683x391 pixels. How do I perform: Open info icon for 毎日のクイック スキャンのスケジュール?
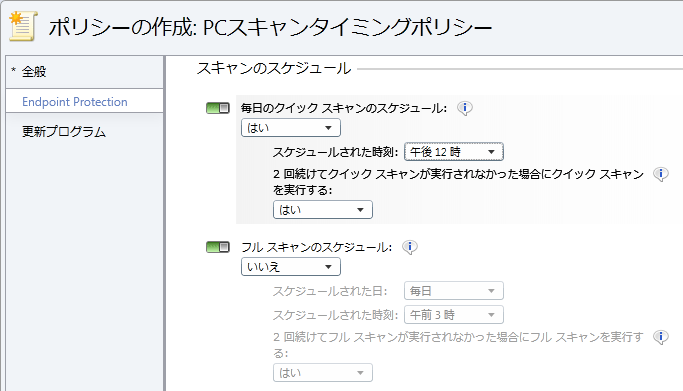click(x=464, y=108)
